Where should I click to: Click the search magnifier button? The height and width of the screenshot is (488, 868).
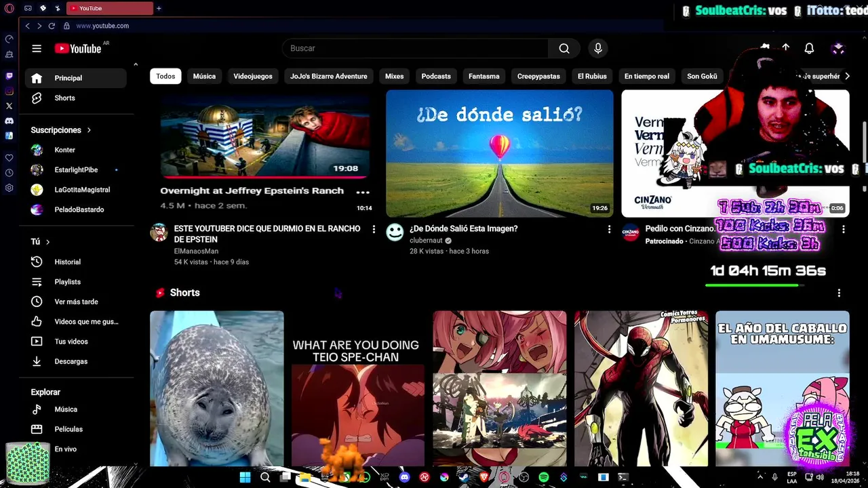tap(564, 48)
